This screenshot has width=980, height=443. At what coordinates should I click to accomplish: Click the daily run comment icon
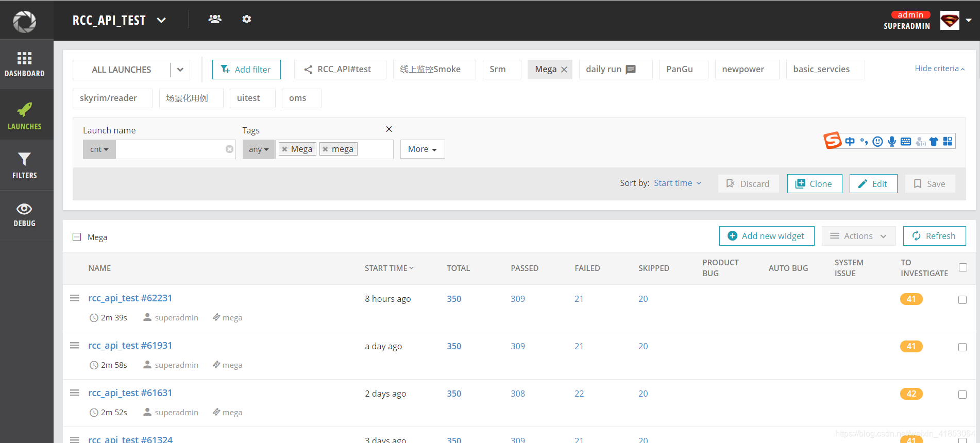coord(631,70)
